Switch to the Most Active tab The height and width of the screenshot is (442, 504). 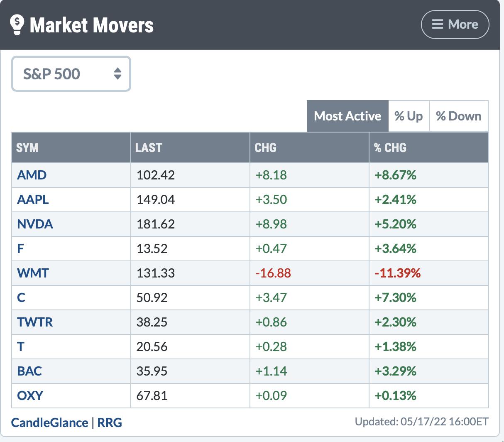click(347, 116)
